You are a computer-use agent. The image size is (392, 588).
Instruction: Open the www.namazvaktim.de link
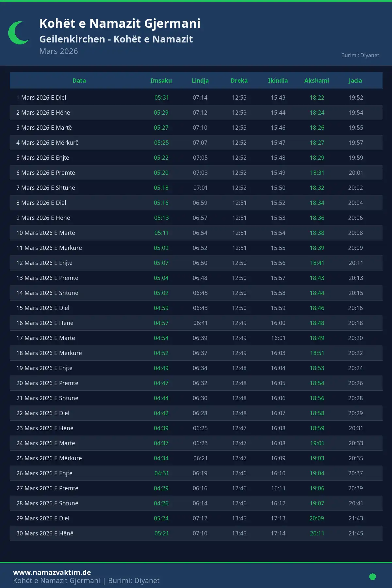pos(52,572)
